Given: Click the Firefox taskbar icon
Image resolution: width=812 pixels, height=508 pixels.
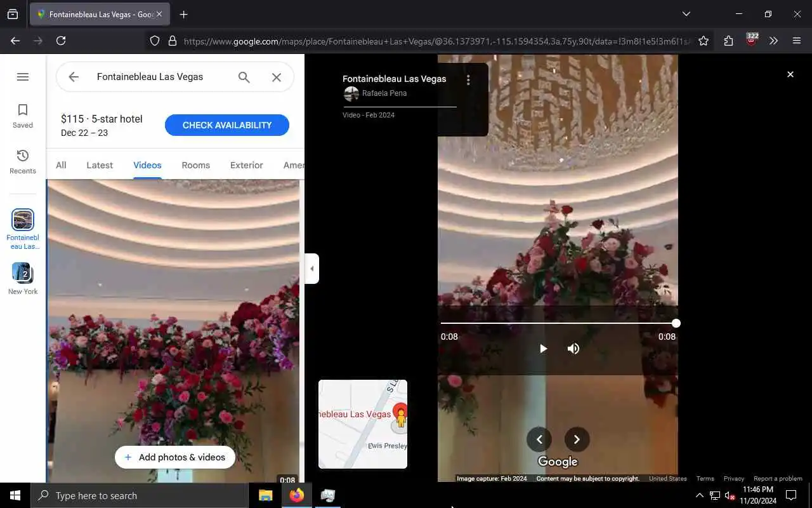Looking at the screenshot, I should (x=296, y=495).
